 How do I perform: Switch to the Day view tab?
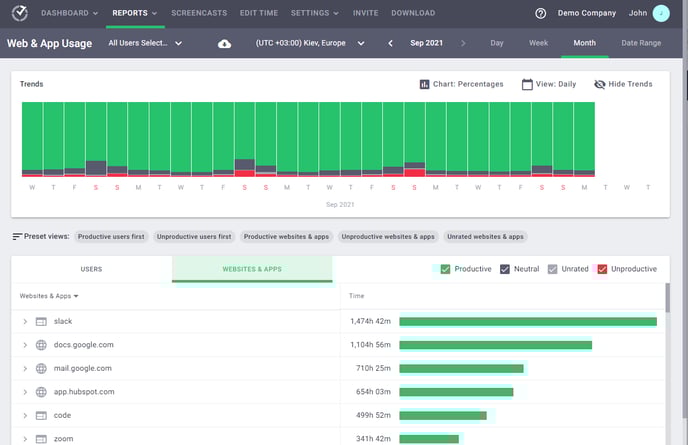497,43
